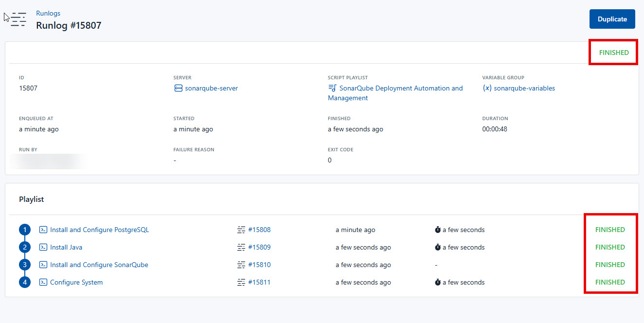Click the runlog icon beside #15808
Viewport: 644px width, 323px height.
point(241,230)
